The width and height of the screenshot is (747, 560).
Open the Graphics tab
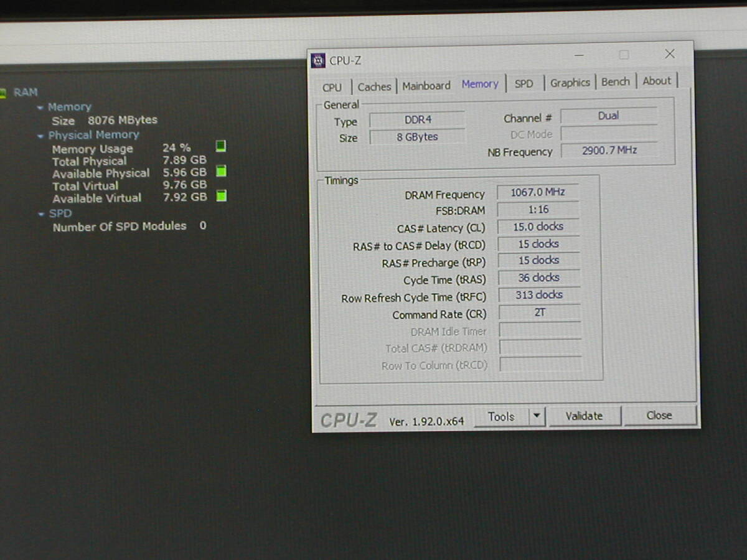tap(570, 82)
